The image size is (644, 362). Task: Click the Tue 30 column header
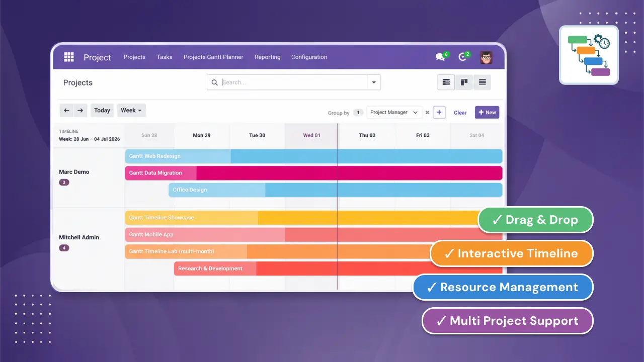click(257, 135)
